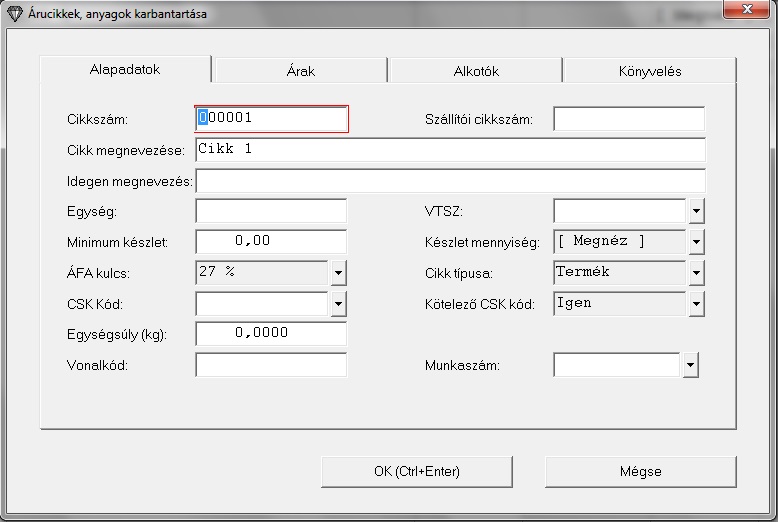Open the Alkotók tab
Screen dimensions: 778x522
tap(475, 71)
